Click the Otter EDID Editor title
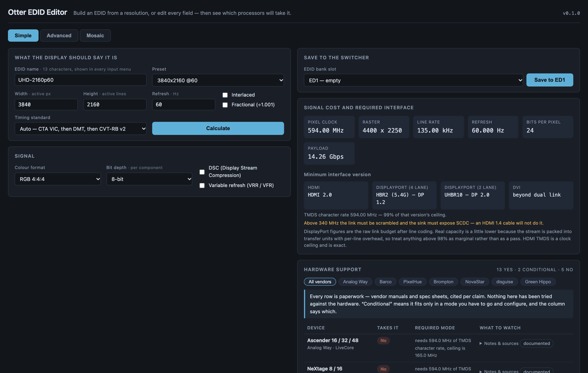The height and width of the screenshot is (373, 588). pos(38,12)
